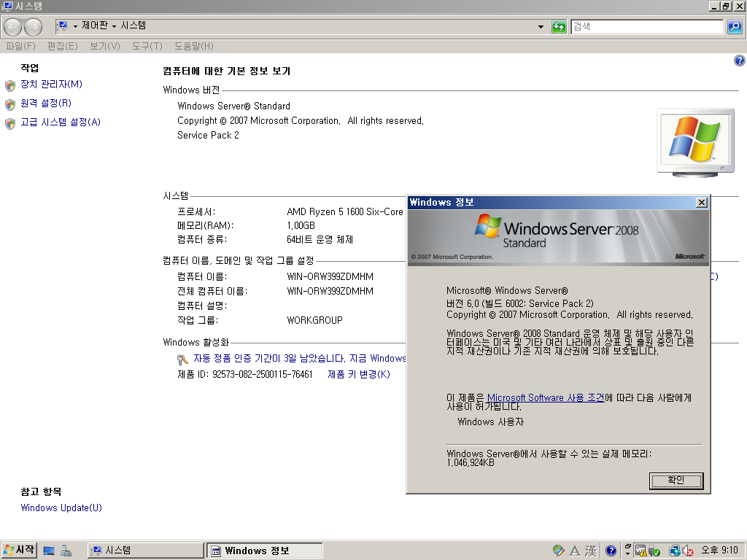Open 장치 관리자(M) link
This screenshot has width=747, height=560.
pos(52,85)
